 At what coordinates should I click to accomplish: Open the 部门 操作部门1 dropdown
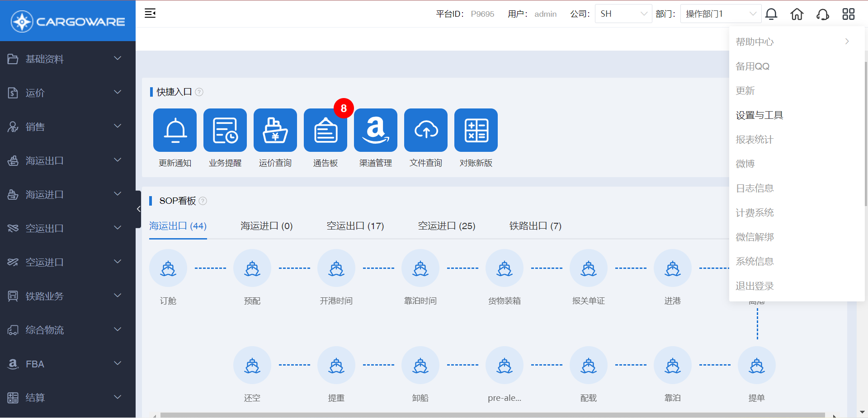point(720,14)
